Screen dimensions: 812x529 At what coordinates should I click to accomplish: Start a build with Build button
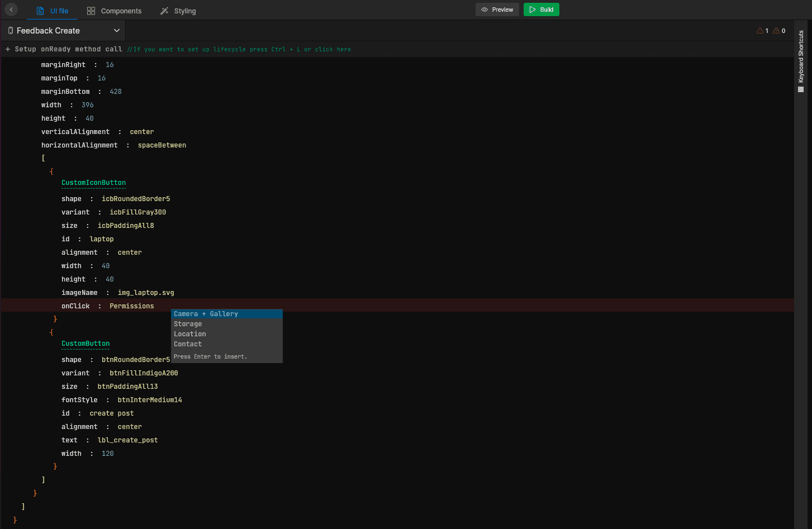coord(541,9)
